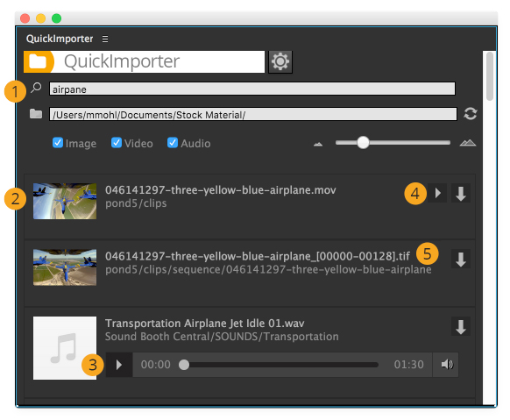Play the Jet Idle 01.wav audio

pos(119,365)
